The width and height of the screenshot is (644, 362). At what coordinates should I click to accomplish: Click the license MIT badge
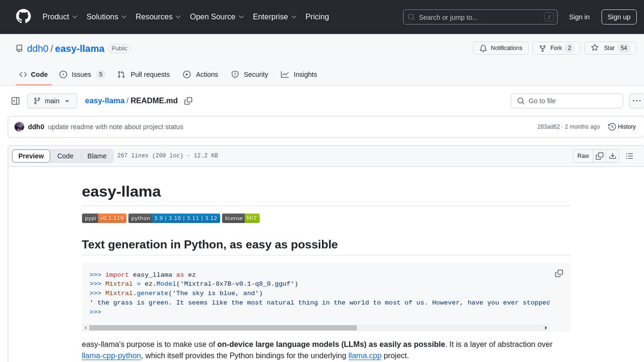[241, 218]
